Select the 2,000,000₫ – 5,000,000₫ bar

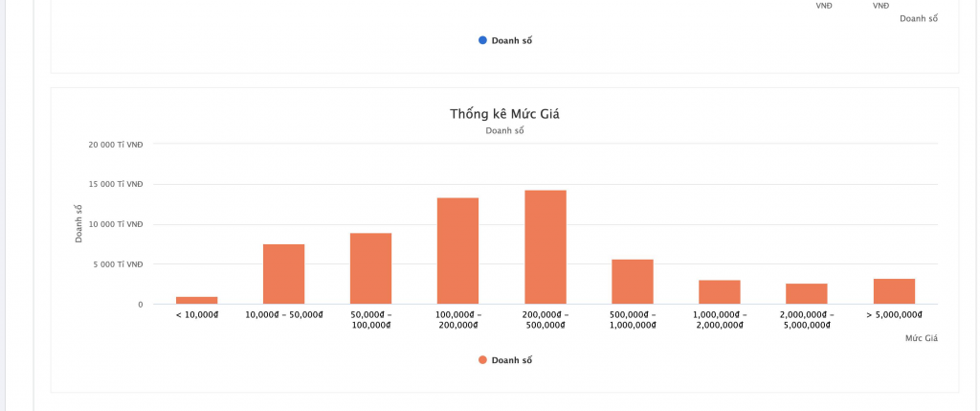807,294
